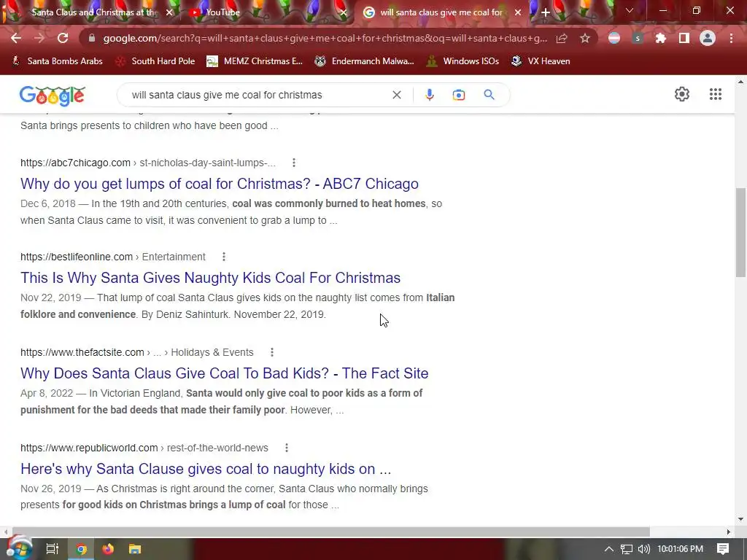Viewport: 747px width, 560px height.
Task: Switch to the YouTube tab
Action: coord(267,12)
